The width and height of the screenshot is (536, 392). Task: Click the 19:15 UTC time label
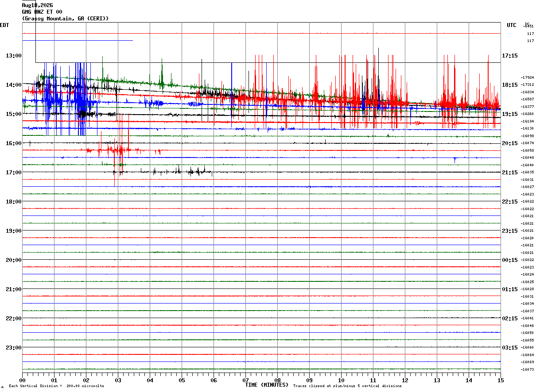pyautogui.click(x=509, y=114)
